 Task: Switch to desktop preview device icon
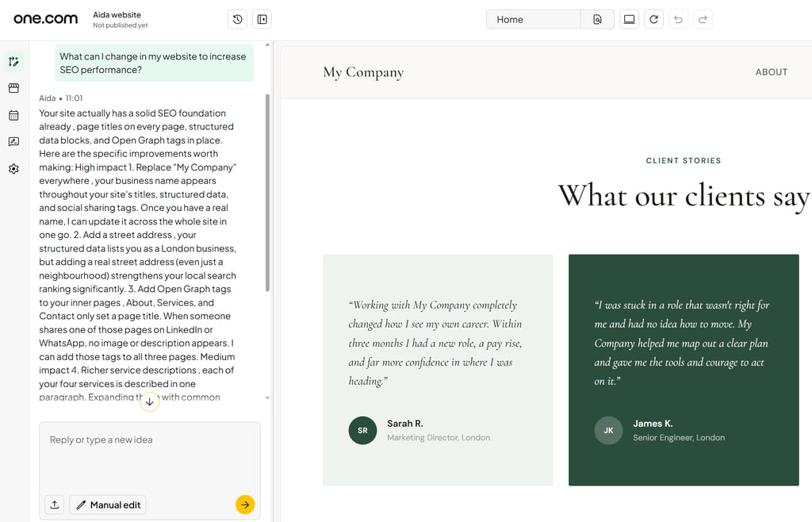tap(629, 20)
